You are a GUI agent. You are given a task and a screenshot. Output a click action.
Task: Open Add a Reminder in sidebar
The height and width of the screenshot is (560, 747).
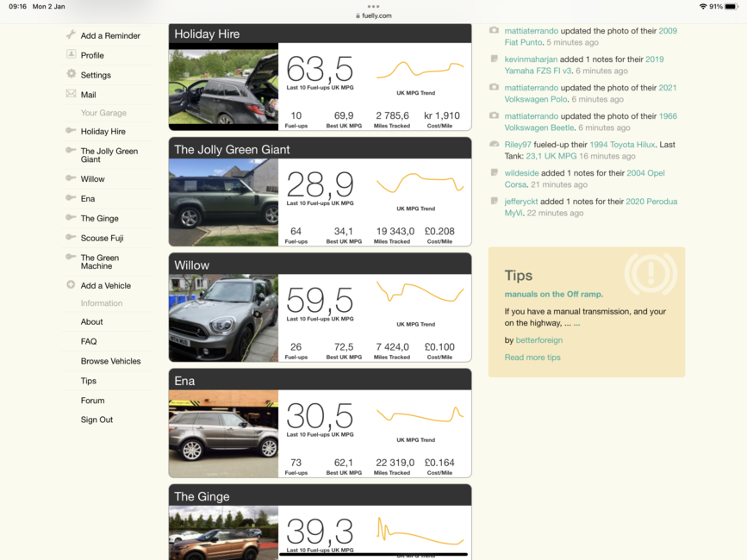coord(110,35)
